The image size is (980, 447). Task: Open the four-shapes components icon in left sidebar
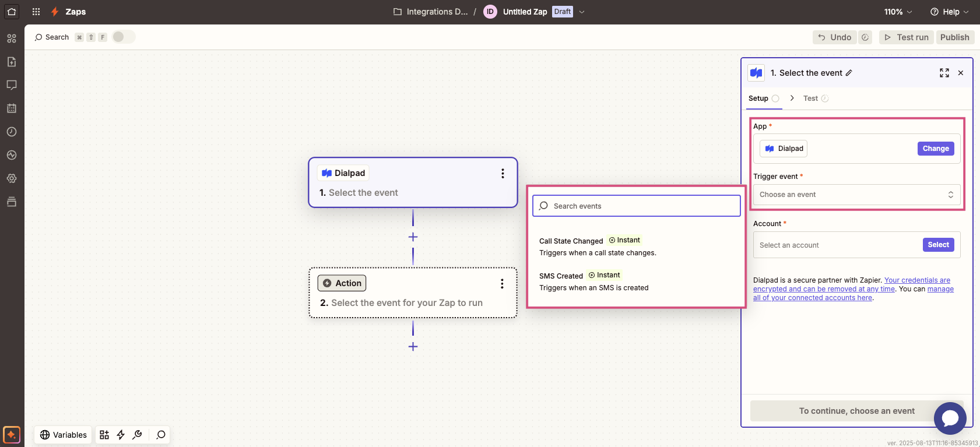[12, 38]
